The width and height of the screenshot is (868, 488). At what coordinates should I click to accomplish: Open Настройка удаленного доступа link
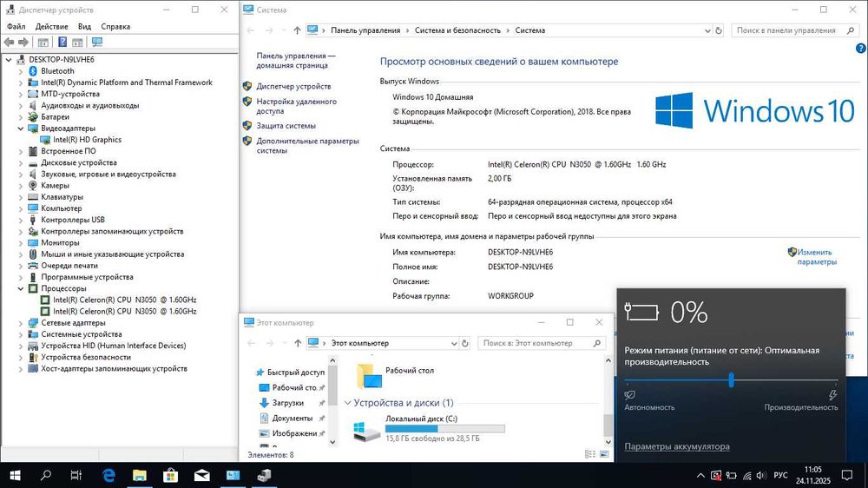click(296, 106)
